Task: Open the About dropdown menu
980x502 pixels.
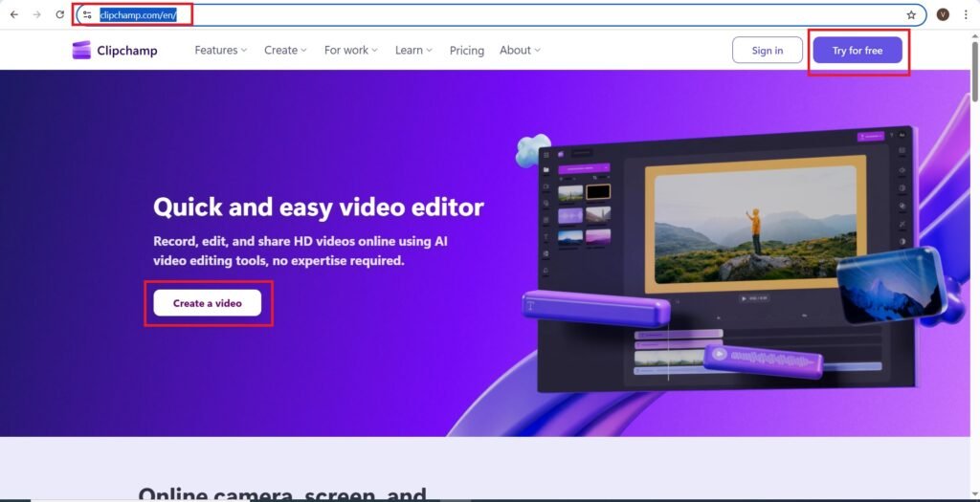Action: click(520, 51)
